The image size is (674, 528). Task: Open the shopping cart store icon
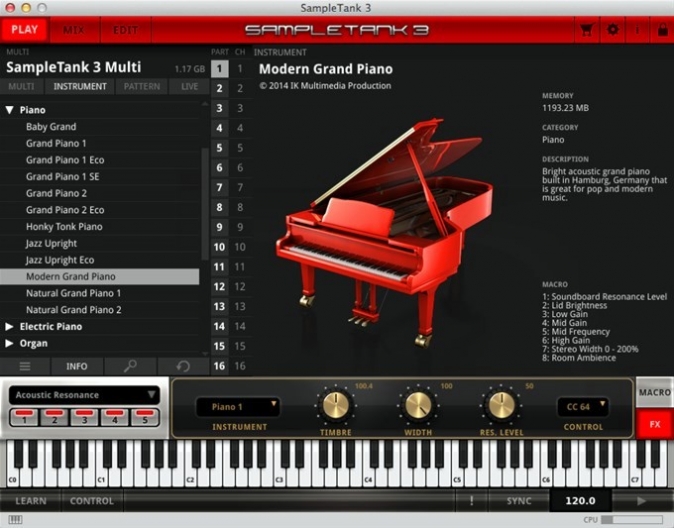587,30
